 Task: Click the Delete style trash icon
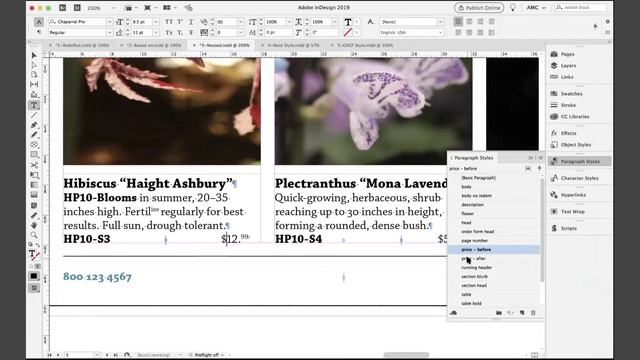(x=533, y=313)
